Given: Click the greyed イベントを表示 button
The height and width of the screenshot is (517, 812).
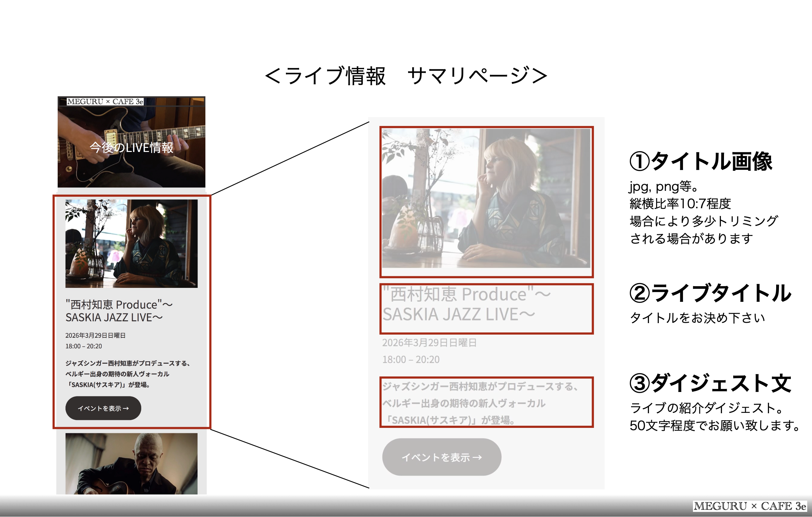Looking at the screenshot, I should 441,457.
